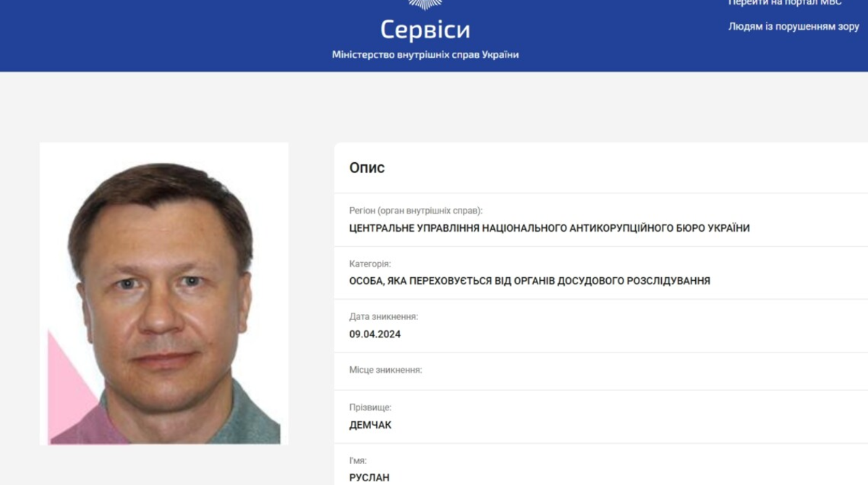The image size is (868, 485).
Task: Open the Сервіси home title
Action: coord(425,30)
